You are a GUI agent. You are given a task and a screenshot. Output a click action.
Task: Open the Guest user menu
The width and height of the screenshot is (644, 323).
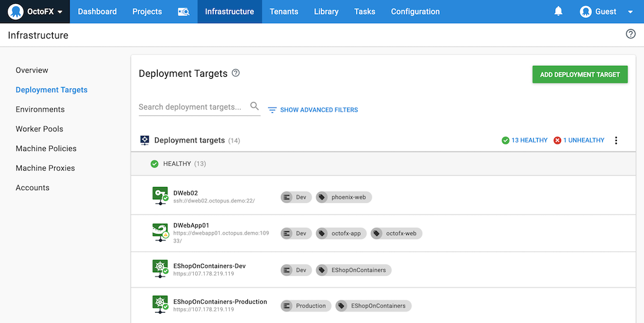coord(607,12)
